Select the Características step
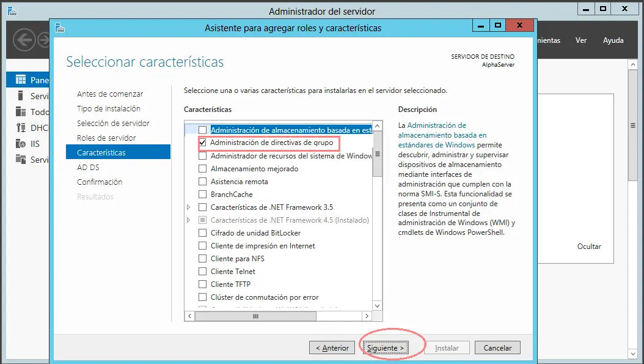Image resolution: width=644 pixels, height=364 pixels. (119, 152)
